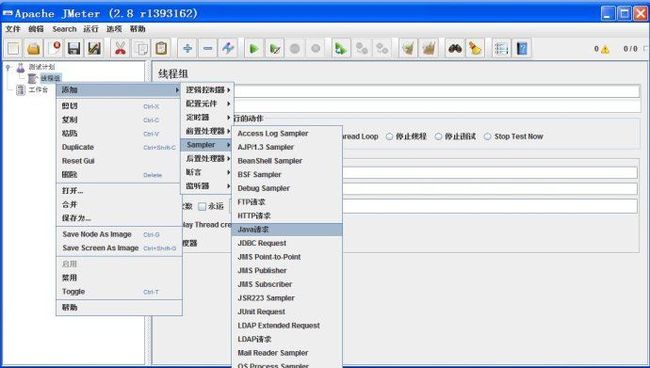The width and height of the screenshot is (650, 368).
Task: Expand the 前置处理器 submenu
Action: [x=207, y=131]
